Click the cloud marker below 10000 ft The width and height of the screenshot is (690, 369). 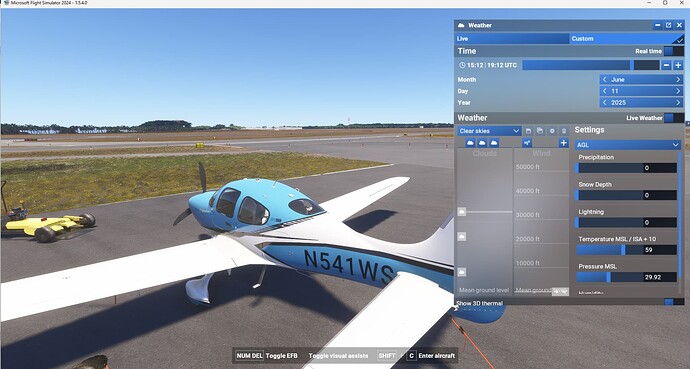(462, 272)
